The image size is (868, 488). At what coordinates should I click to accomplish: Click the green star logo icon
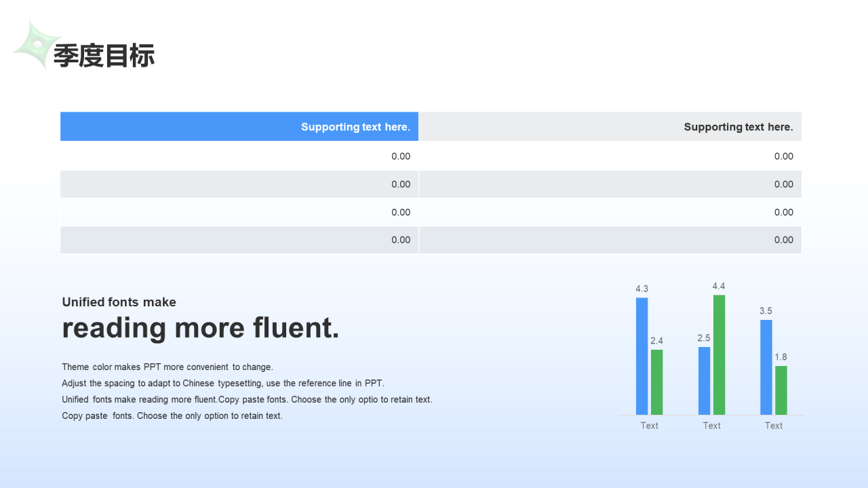(35, 45)
